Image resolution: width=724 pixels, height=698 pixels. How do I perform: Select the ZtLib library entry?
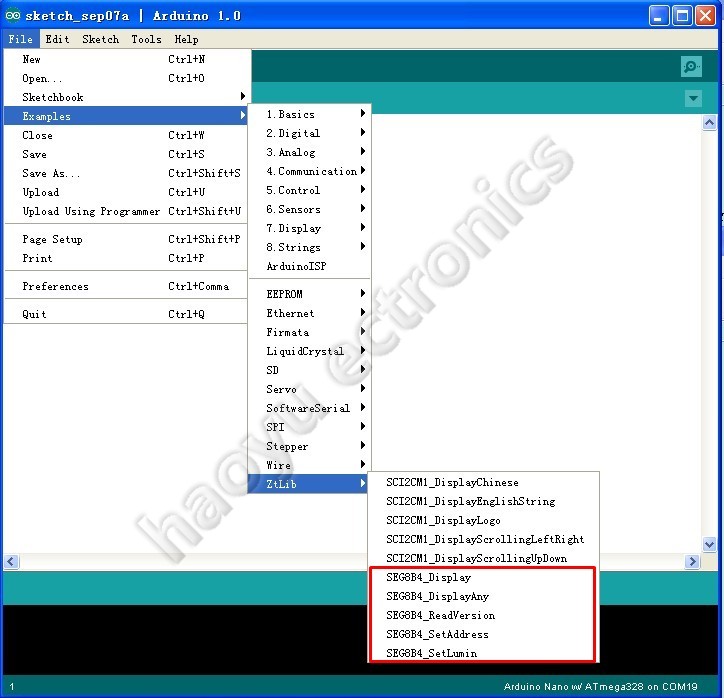308,484
